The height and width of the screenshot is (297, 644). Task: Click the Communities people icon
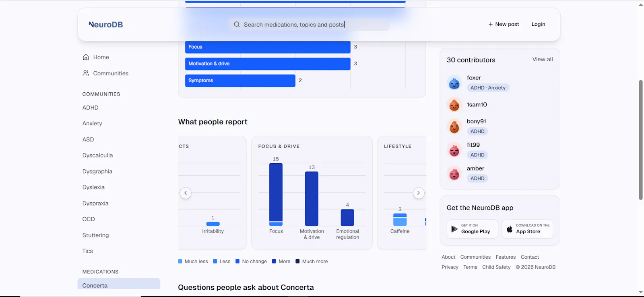coord(86,73)
